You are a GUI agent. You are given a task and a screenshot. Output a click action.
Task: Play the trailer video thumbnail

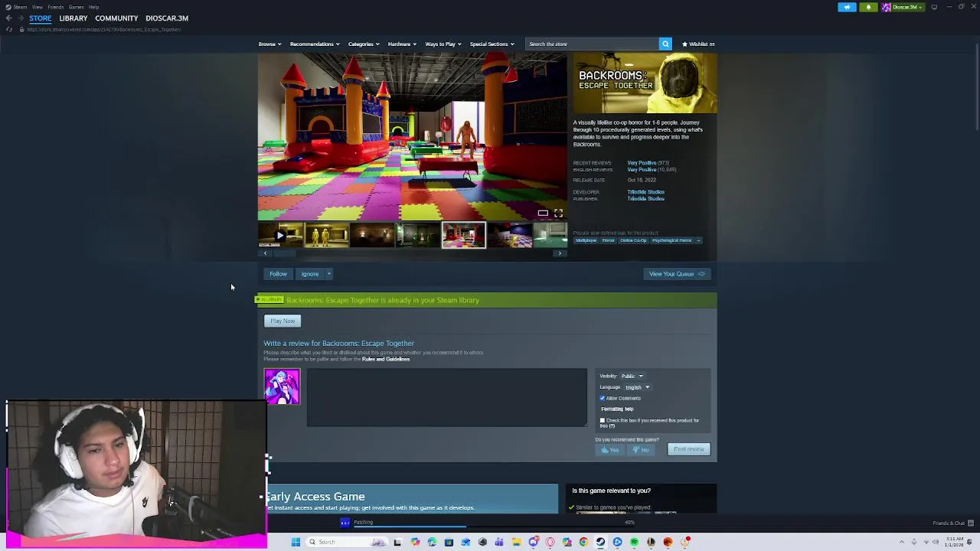coord(279,235)
